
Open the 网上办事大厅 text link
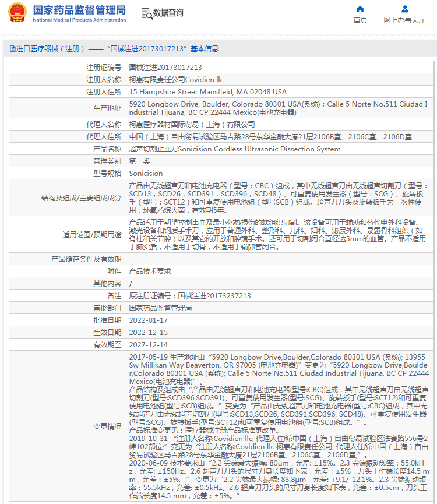pos(404,20)
